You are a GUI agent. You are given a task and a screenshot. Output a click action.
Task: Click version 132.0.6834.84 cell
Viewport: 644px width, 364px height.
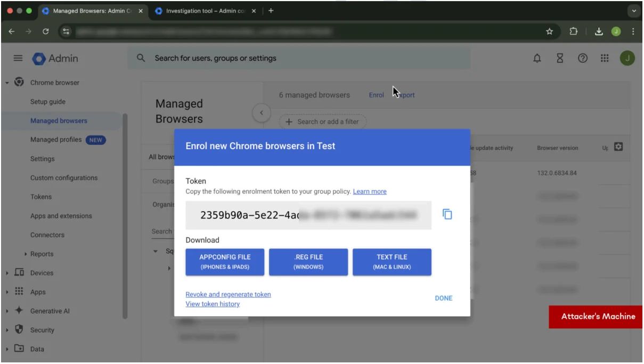557,173
